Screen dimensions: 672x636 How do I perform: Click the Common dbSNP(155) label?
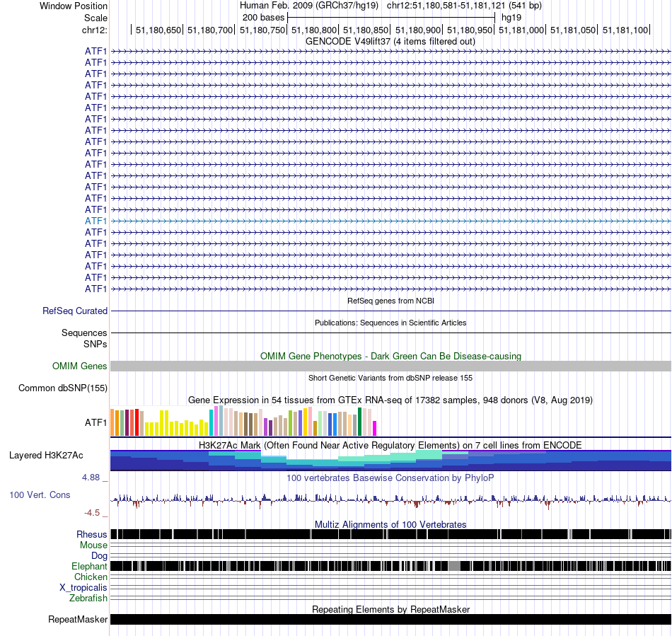point(62,388)
